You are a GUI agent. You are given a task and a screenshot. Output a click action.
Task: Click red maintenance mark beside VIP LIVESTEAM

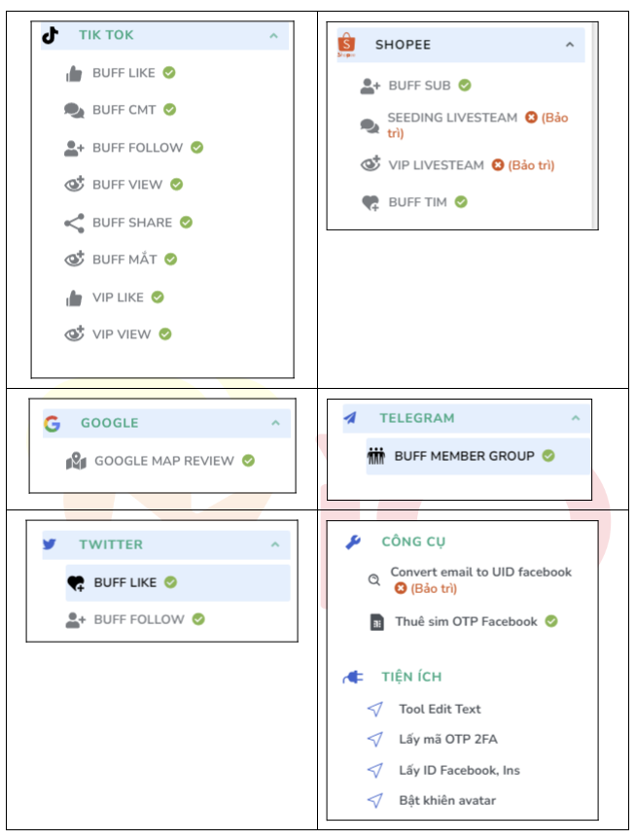coord(498,165)
